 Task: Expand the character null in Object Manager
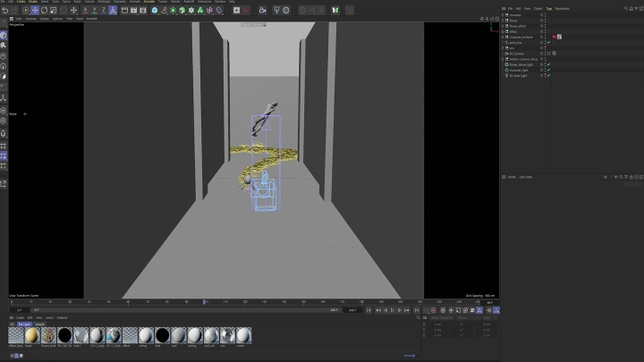tap(503, 15)
